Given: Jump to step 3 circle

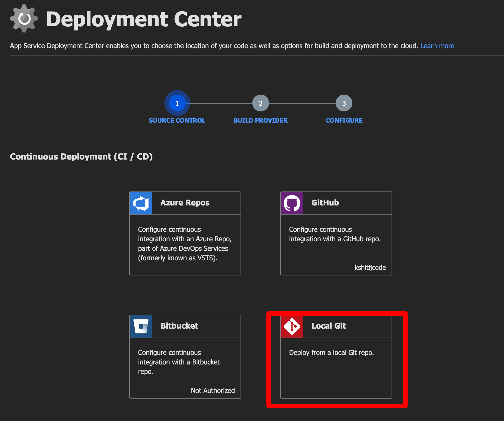Looking at the screenshot, I should (x=344, y=103).
